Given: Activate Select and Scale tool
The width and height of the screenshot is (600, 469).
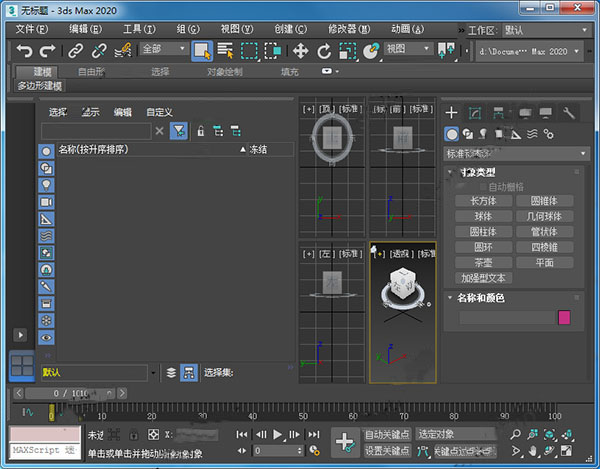Looking at the screenshot, I should pyautogui.click(x=348, y=51).
